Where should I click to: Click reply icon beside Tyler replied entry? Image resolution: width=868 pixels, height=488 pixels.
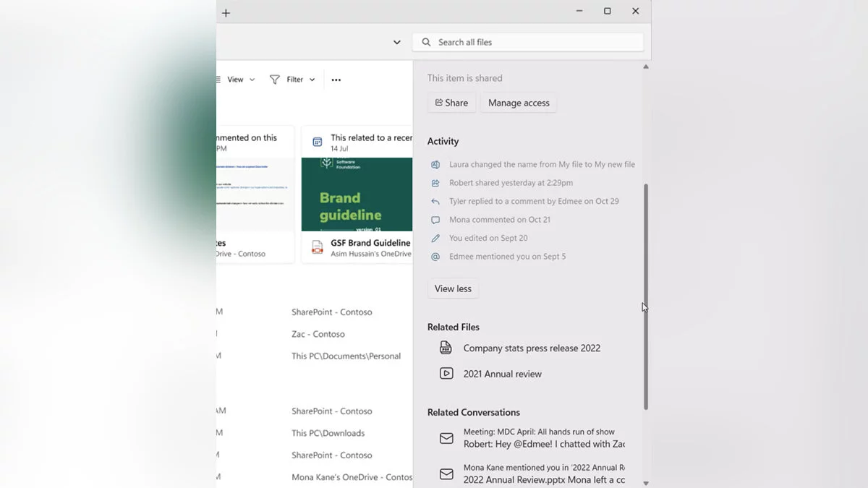click(435, 201)
